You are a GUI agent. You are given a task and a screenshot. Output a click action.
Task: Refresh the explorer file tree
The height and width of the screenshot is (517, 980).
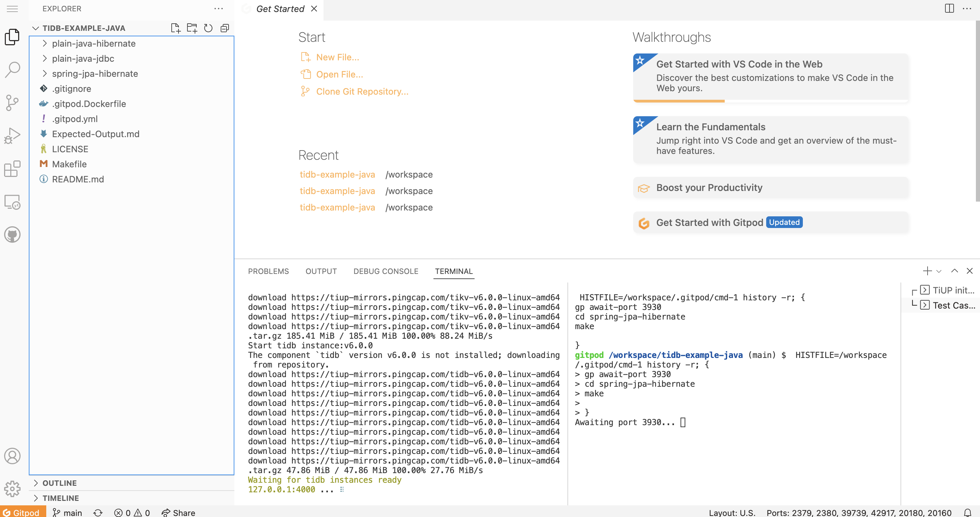click(x=208, y=28)
